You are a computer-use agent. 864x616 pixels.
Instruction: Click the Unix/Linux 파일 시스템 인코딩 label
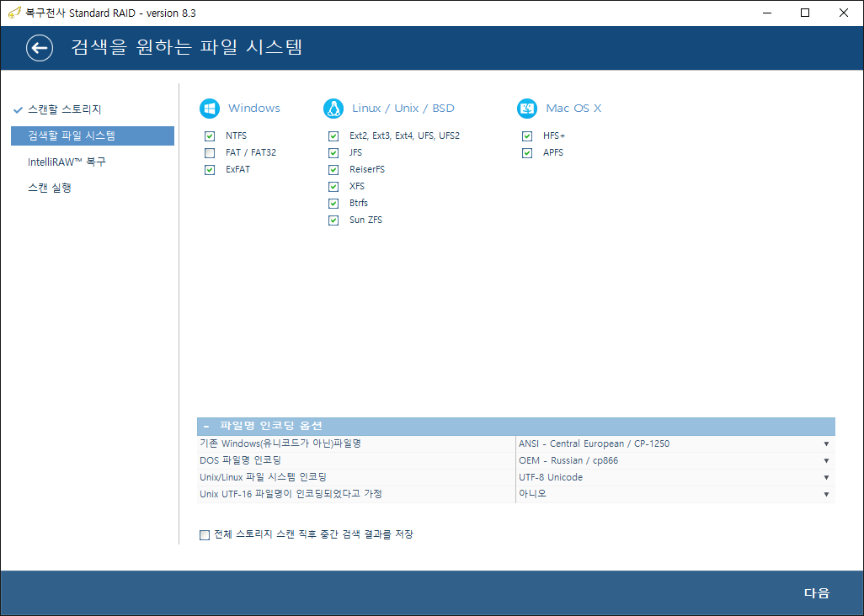[263, 477]
